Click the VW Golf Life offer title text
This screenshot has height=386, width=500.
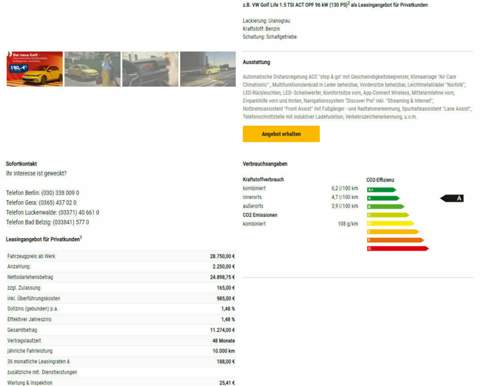click(335, 5)
